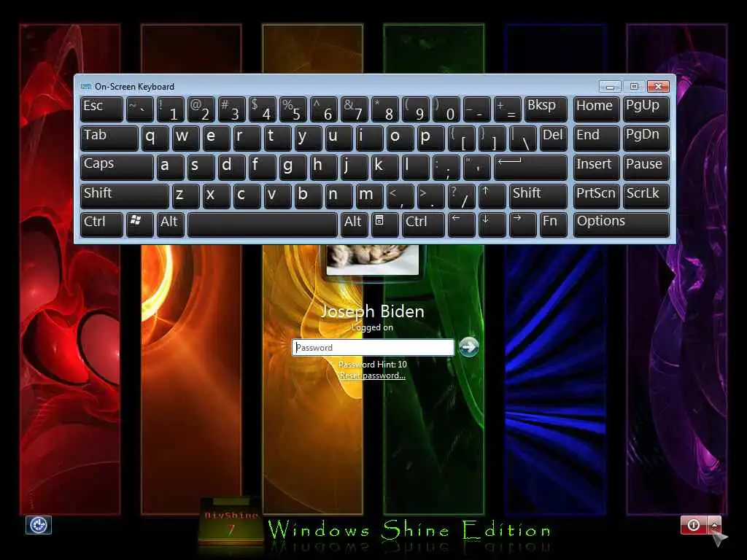Close the On-Screen Keyboard window

click(658, 86)
